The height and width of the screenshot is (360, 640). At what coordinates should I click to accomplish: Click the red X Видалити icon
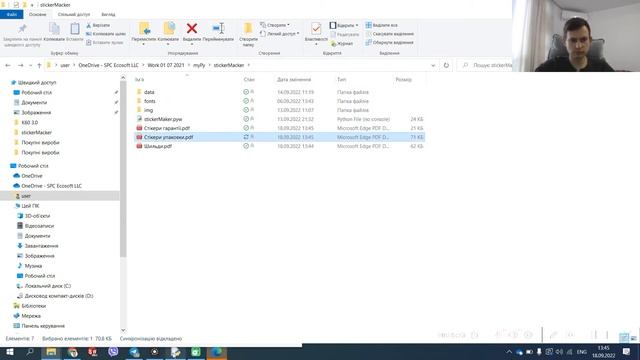coord(191,29)
